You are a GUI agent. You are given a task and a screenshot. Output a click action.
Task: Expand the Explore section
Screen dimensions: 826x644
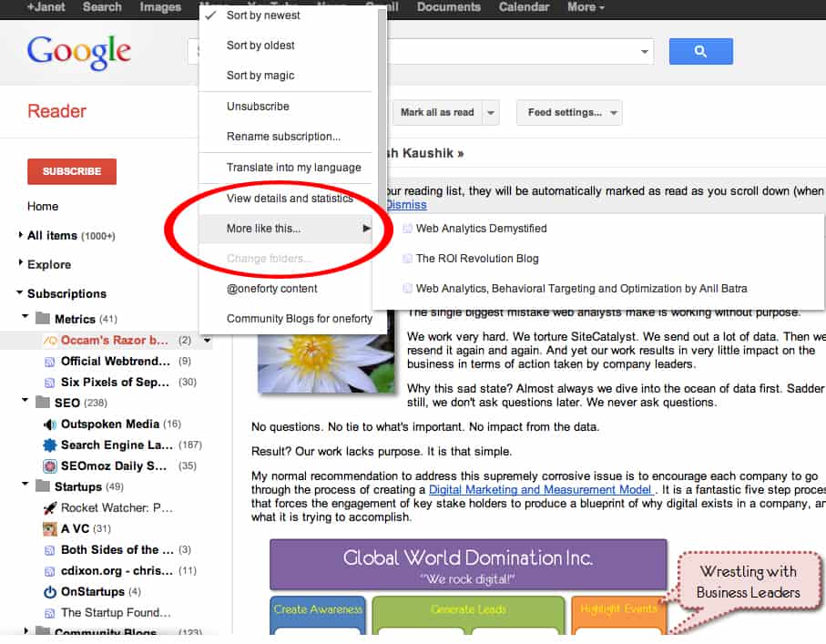pos(21,262)
